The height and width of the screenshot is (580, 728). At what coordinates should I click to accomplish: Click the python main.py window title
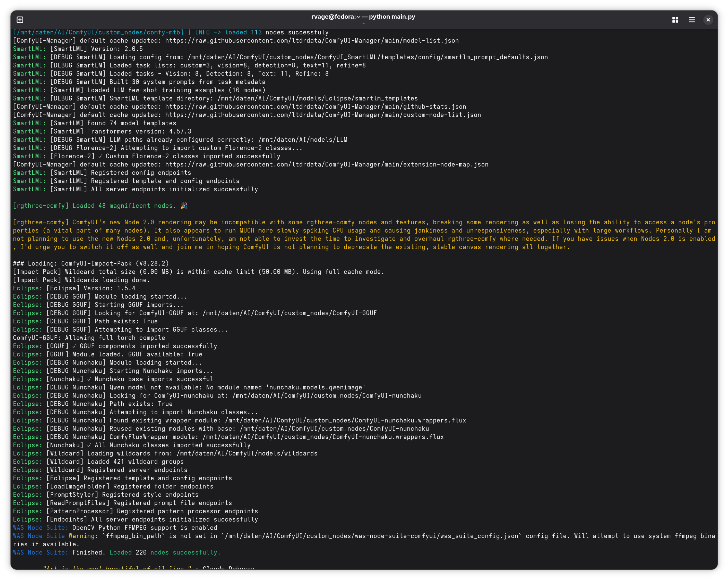[363, 17]
